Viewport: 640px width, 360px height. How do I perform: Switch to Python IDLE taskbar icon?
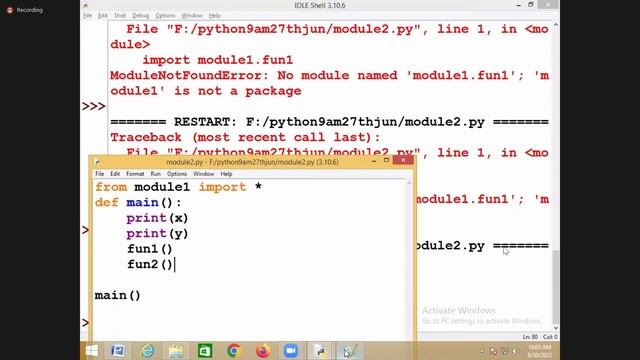click(320, 351)
